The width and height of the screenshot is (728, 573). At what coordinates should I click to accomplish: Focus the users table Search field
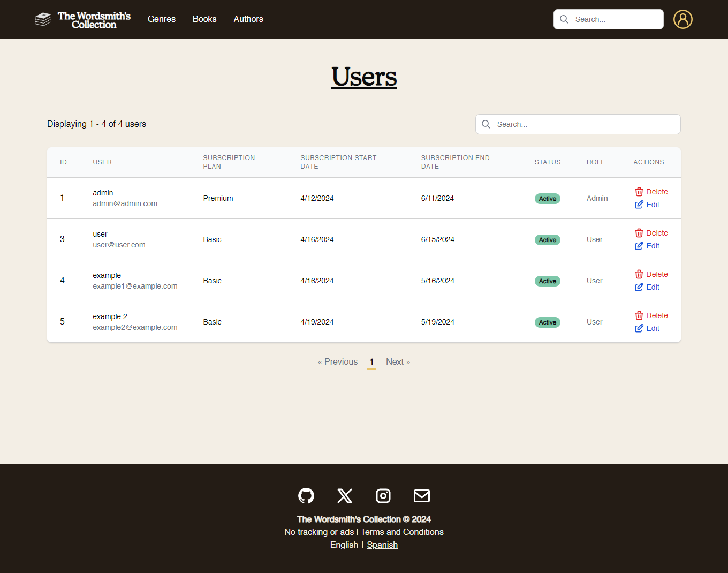(x=578, y=124)
